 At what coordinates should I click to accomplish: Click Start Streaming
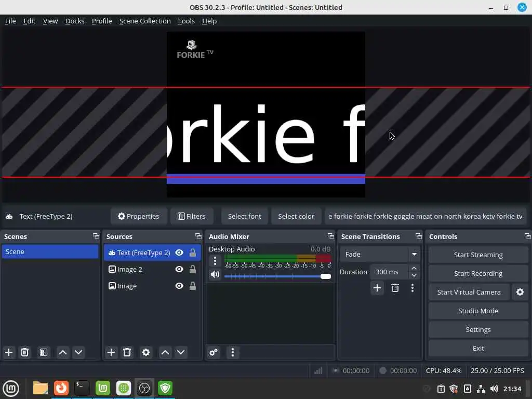[478, 255]
